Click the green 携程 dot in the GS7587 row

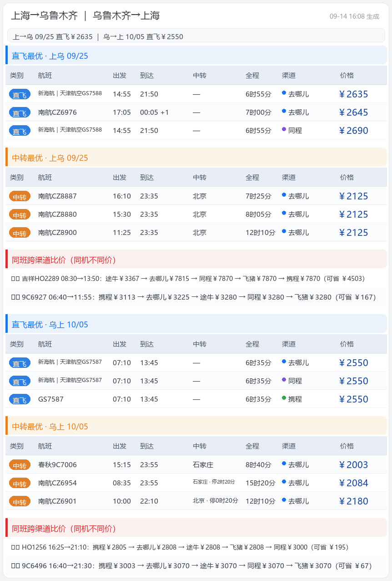pyautogui.click(x=284, y=398)
